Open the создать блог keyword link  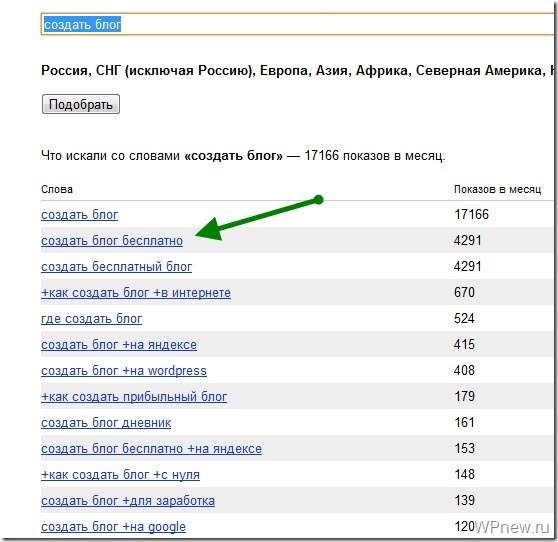coord(79,215)
